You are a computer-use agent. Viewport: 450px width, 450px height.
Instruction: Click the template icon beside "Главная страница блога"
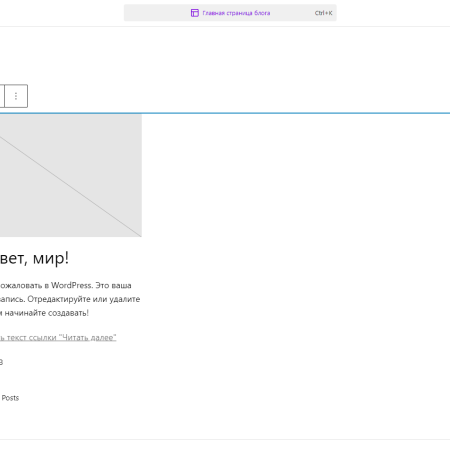click(195, 13)
